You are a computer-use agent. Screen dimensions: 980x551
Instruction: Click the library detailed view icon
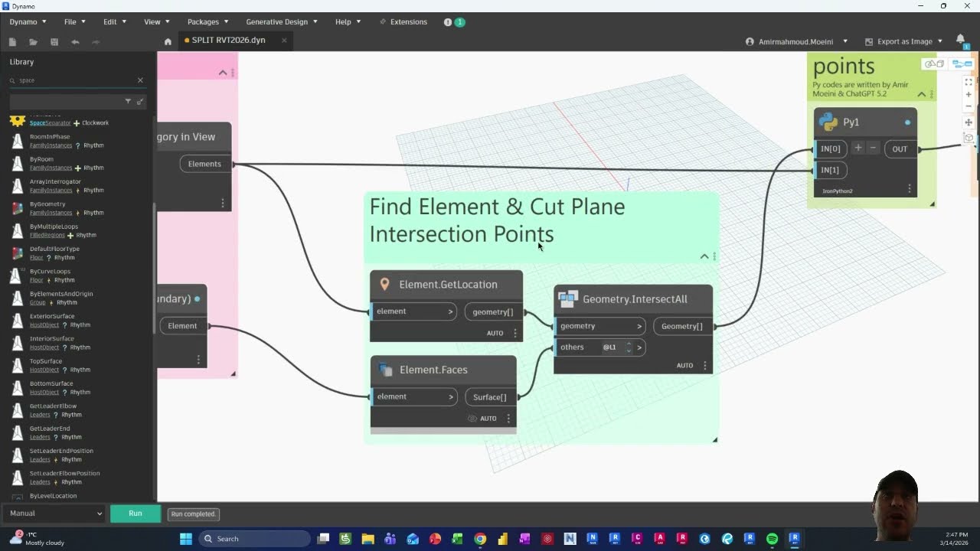[x=139, y=101]
